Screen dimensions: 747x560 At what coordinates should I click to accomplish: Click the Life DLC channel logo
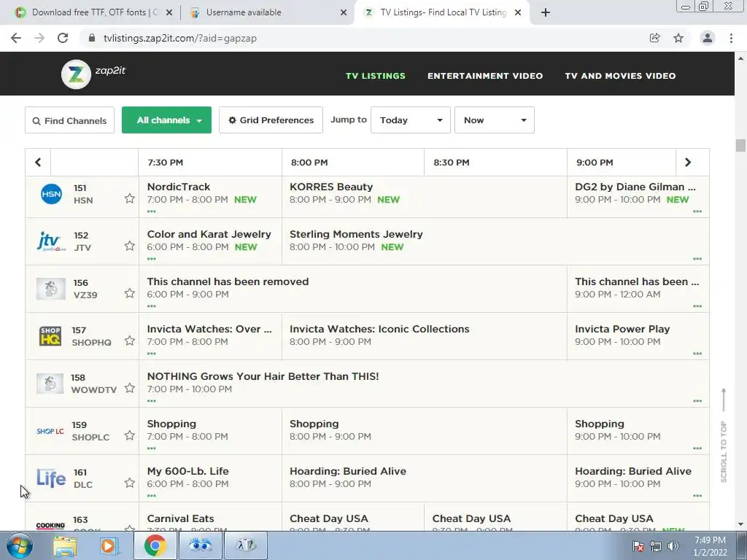click(x=51, y=478)
